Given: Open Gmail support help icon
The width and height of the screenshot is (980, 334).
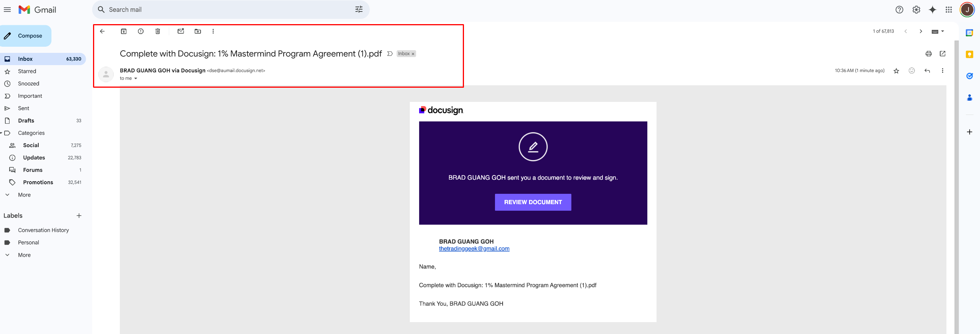Looking at the screenshot, I should click(x=900, y=10).
